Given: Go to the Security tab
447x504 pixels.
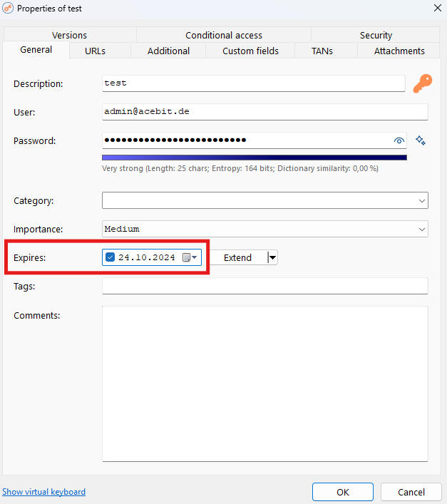Looking at the screenshot, I should (376, 35).
